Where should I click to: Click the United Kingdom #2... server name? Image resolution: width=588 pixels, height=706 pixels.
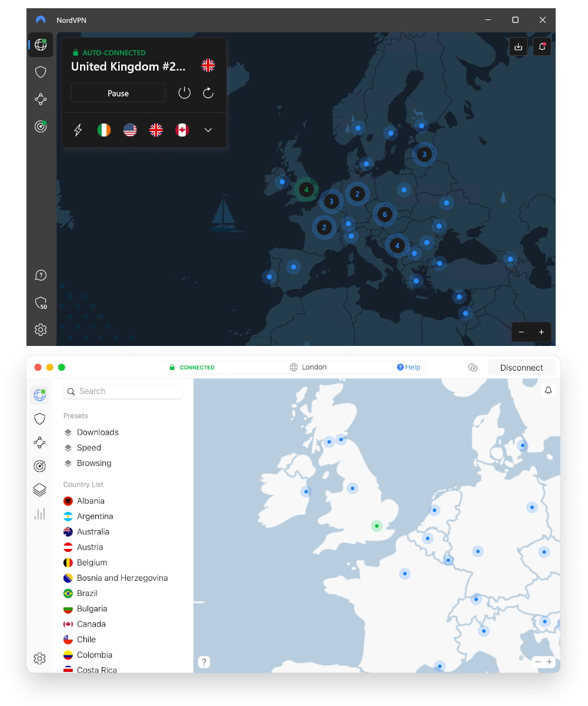[128, 66]
